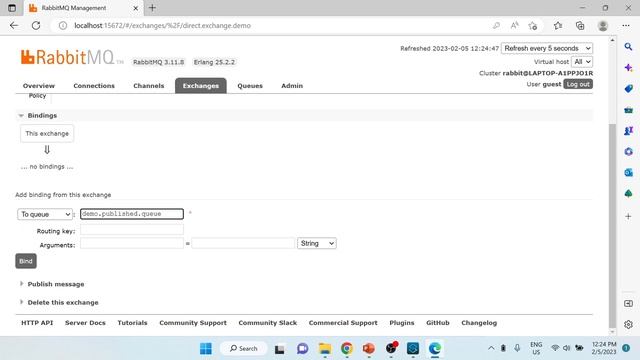Click the Routing key input field

tap(132, 230)
